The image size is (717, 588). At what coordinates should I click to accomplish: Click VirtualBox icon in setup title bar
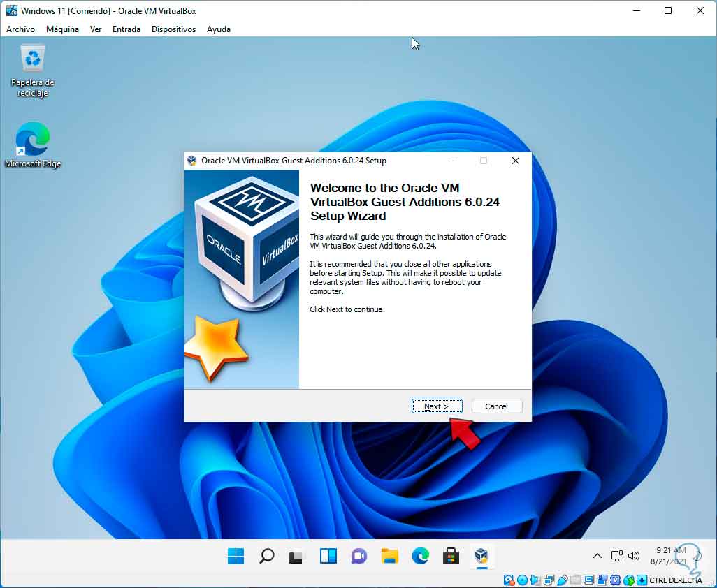[192, 161]
